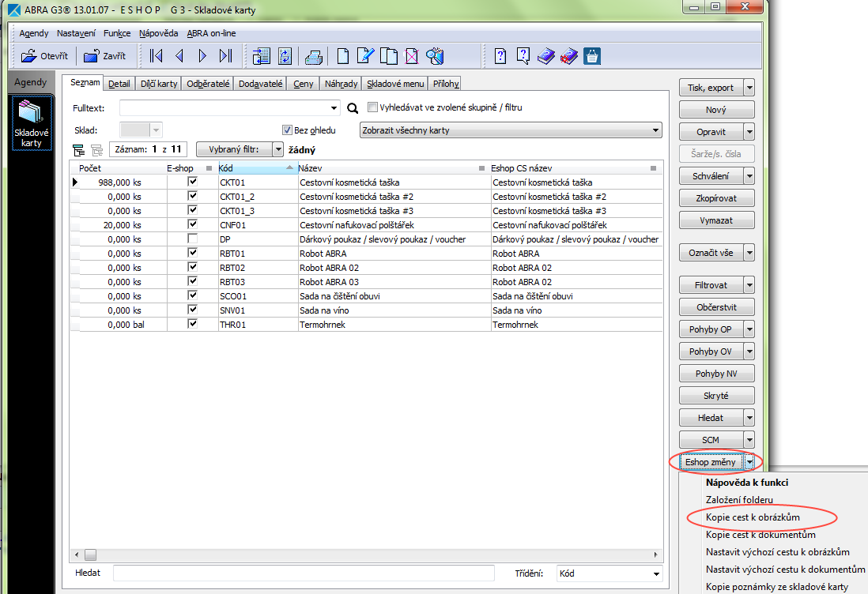
Task: Click the greyed collapse tree icon
Action: pos(97,149)
